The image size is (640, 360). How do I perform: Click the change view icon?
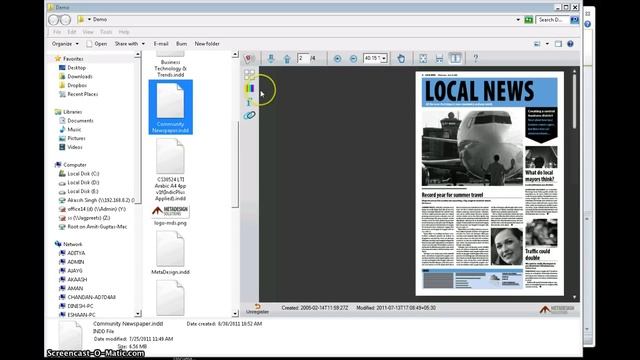pyautogui.click(x=537, y=44)
